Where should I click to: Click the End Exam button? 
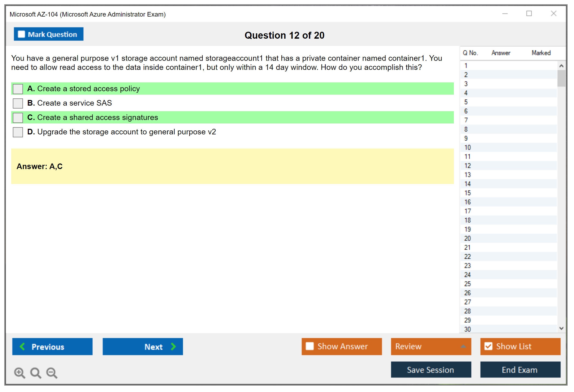pos(520,370)
